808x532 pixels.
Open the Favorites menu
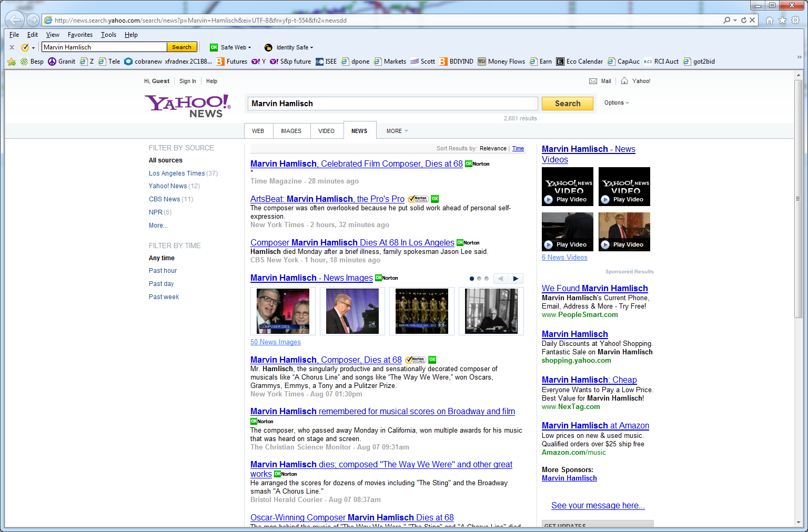[x=80, y=35]
